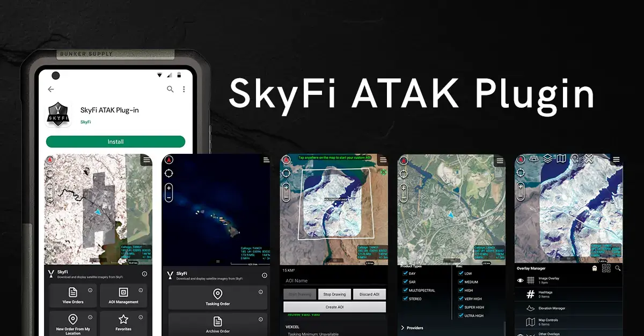Toggle the VERY HIGH resolution checkbox

point(460,299)
